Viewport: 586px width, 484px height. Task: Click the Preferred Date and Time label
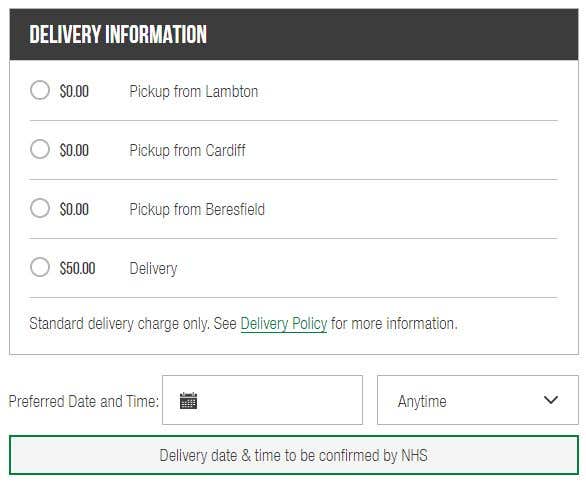click(84, 401)
